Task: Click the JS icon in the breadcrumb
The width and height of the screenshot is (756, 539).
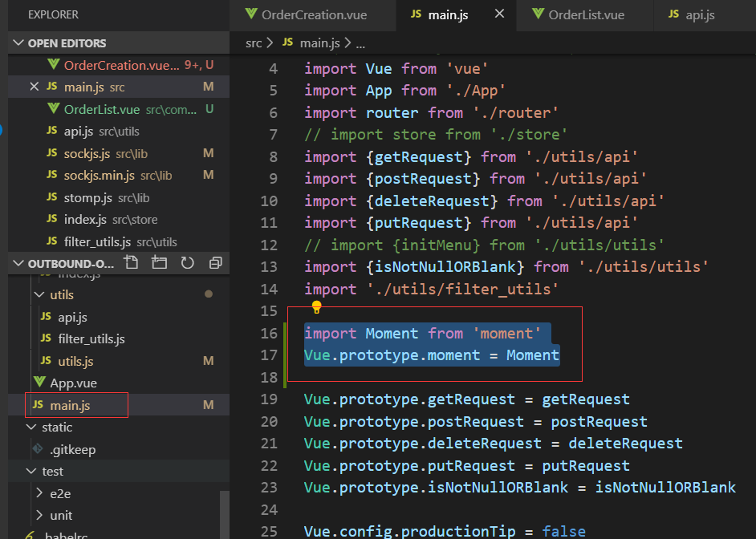Action: [x=288, y=42]
